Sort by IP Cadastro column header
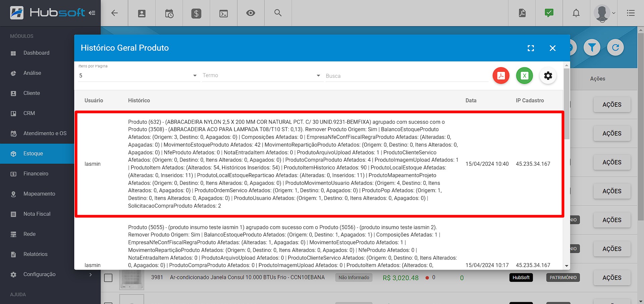This screenshot has height=304, width=644. (x=530, y=100)
